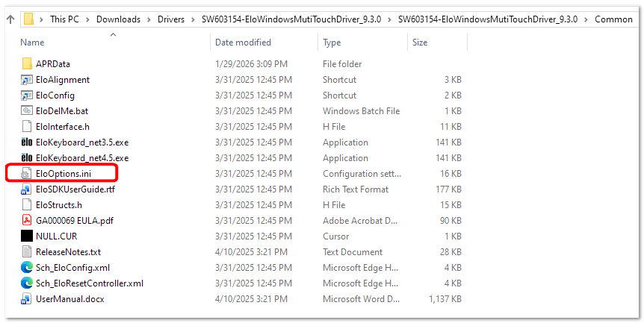Select the APRData folder name
Viewport: 644px width, 323px height.
(52, 64)
